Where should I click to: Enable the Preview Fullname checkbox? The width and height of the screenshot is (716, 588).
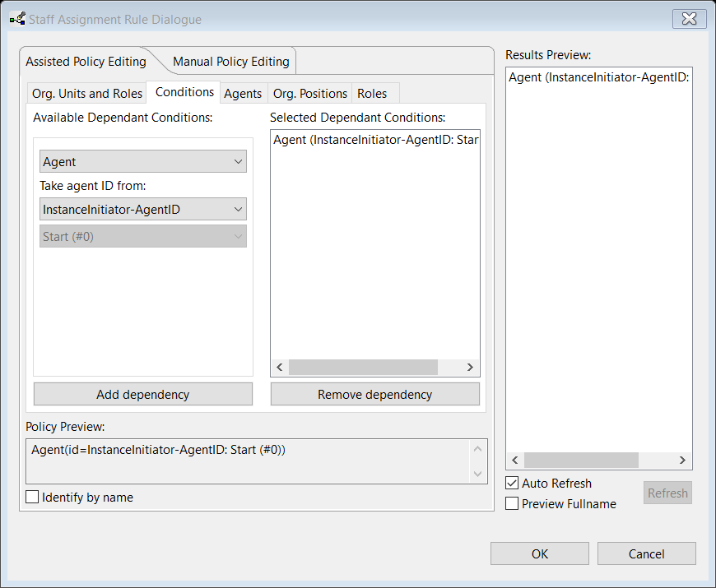[x=512, y=503]
